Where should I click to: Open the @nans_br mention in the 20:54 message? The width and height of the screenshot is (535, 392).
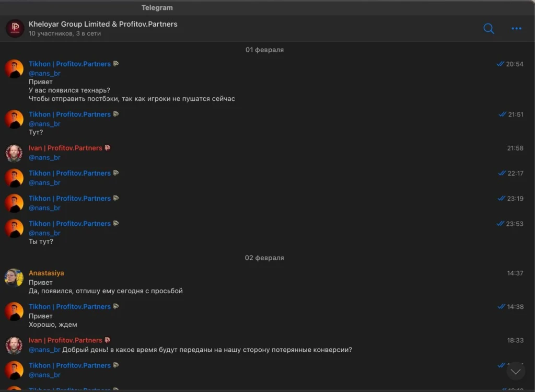45,73
